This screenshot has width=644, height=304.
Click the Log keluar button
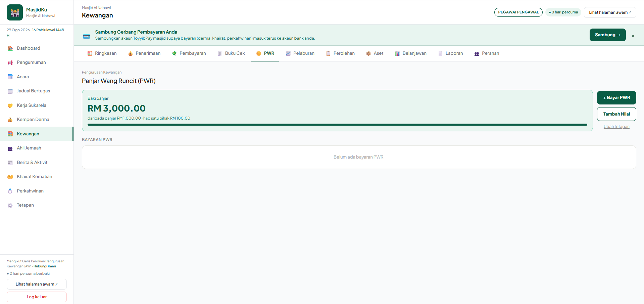pos(37,297)
